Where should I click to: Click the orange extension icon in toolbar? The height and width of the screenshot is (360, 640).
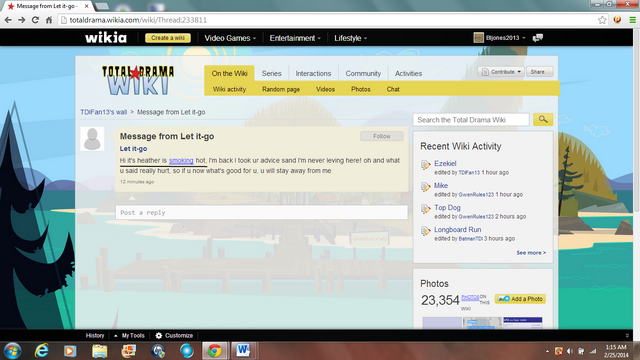(617, 20)
